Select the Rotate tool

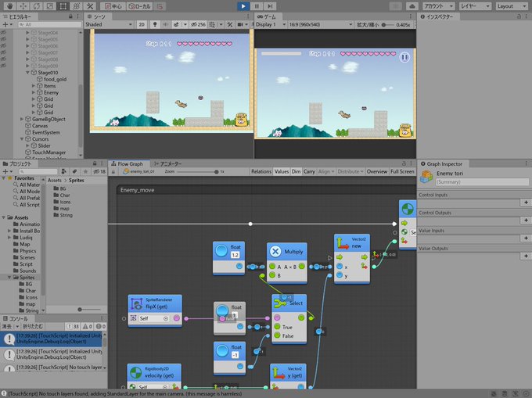point(37,6)
